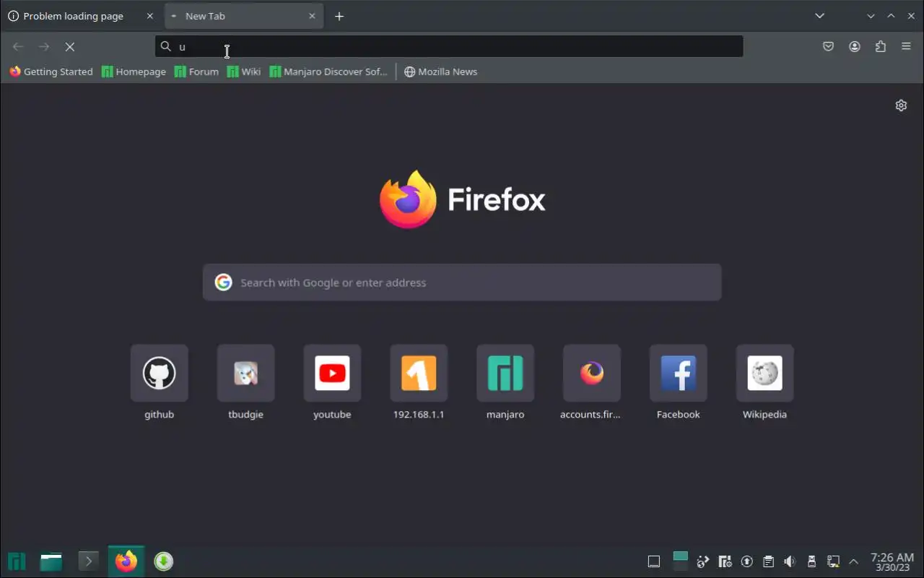Open the tbudgie shortcut tile
This screenshot has height=578, width=924.
(245, 383)
